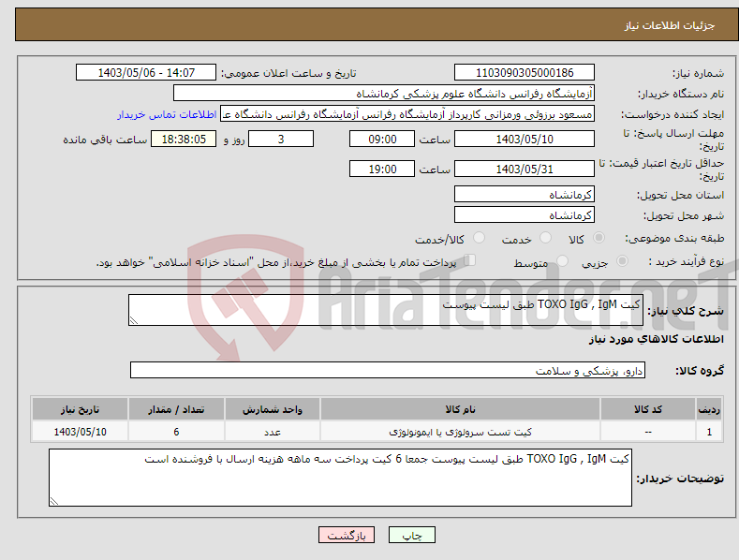
Task: Click the buyer organization name field
Action: pyautogui.click(x=384, y=94)
